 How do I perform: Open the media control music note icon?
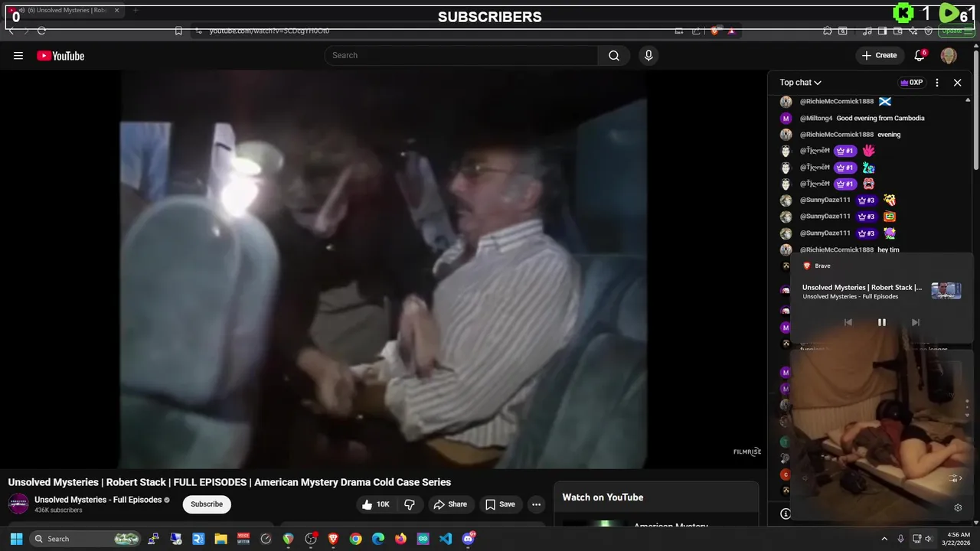[x=867, y=31]
